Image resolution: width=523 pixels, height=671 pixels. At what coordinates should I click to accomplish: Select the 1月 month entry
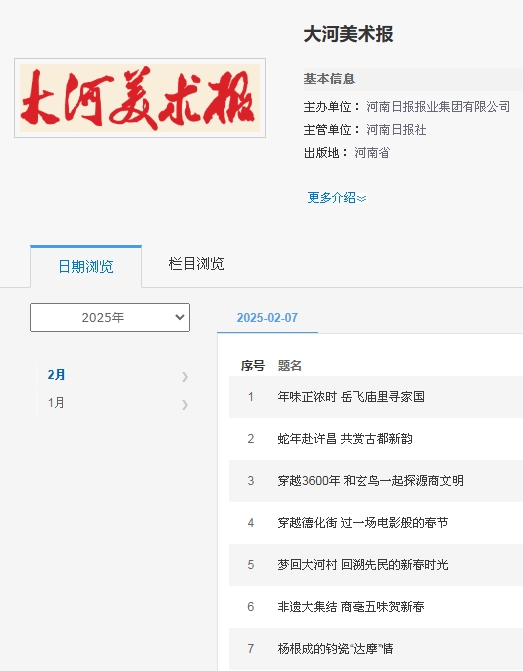[x=56, y=403]
